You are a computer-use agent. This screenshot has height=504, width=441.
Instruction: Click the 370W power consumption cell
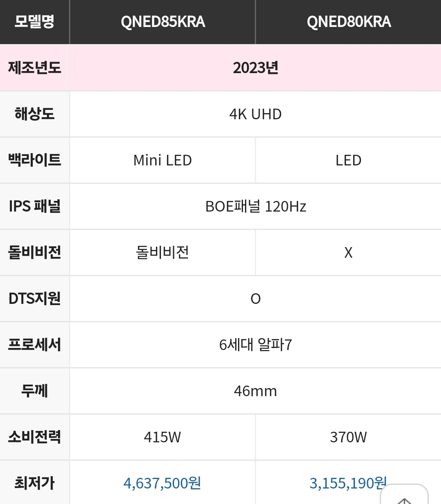point(348,437)
